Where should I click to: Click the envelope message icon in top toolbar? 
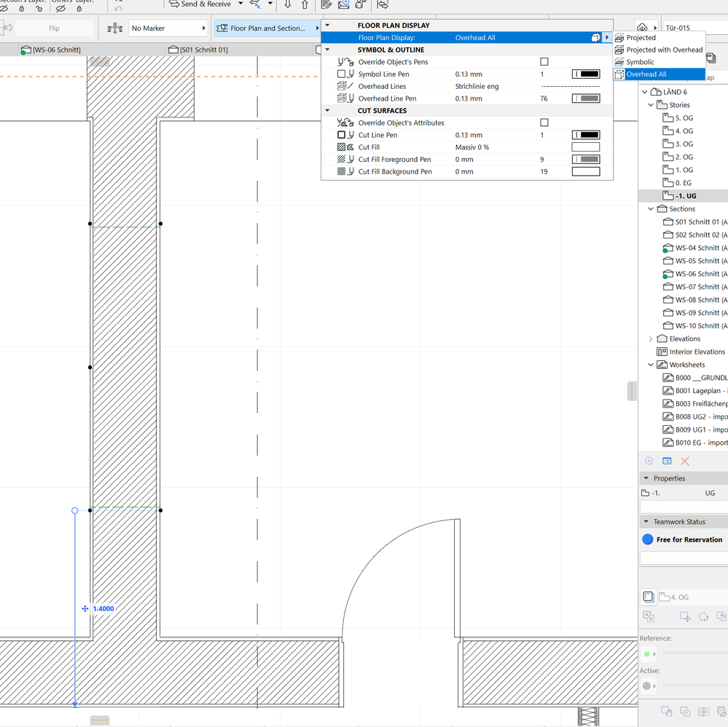coord(343,4)
